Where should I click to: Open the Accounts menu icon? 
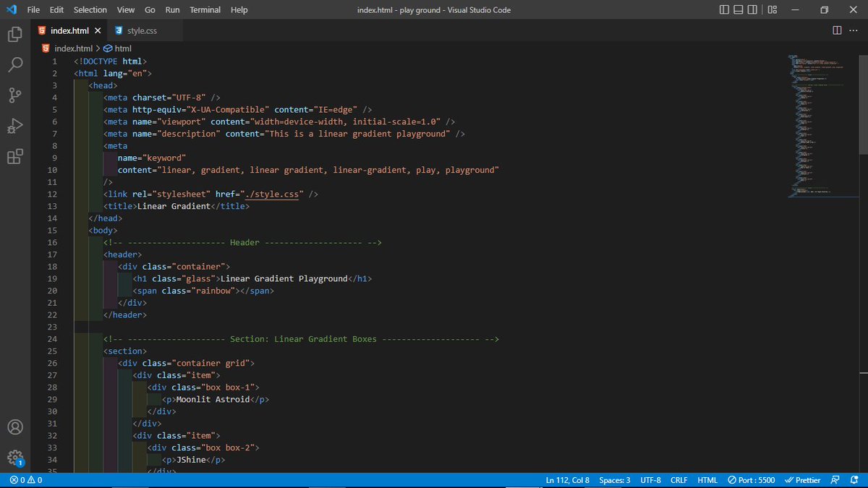point(14,427)
